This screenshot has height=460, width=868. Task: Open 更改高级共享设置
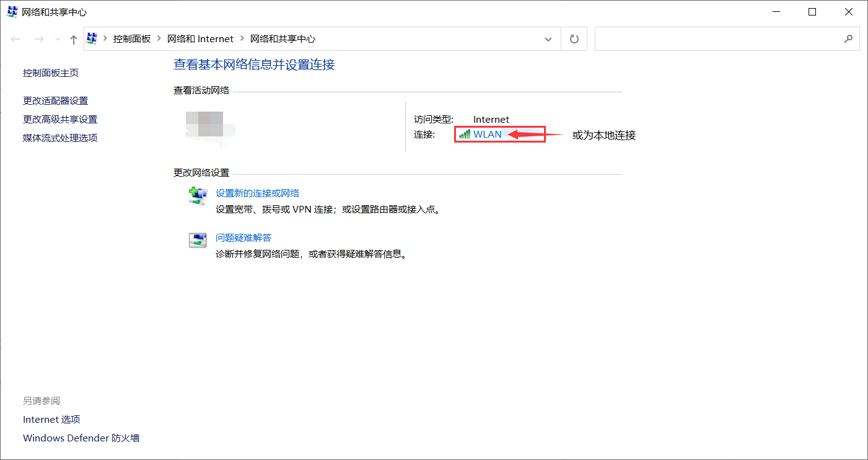pyautogui.click(x=60, y=119)
